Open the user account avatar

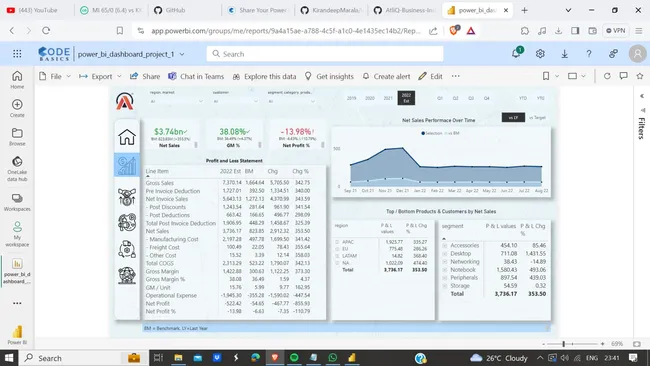point(638,53)
